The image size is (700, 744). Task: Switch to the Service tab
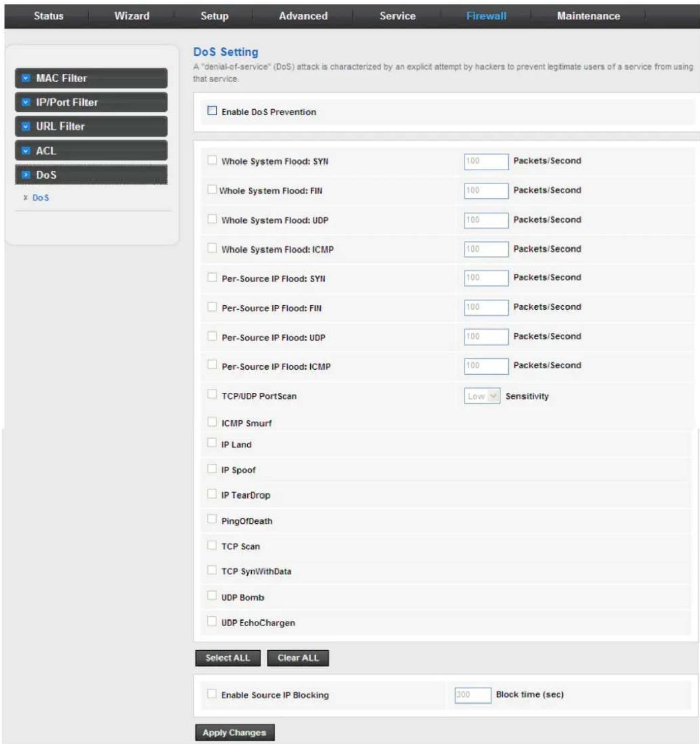click(x=398, y=16)
